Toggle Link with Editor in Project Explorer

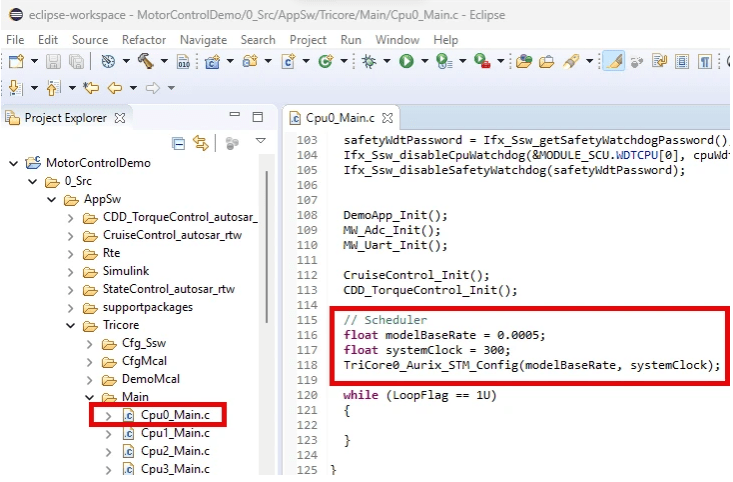click(199, 143)
